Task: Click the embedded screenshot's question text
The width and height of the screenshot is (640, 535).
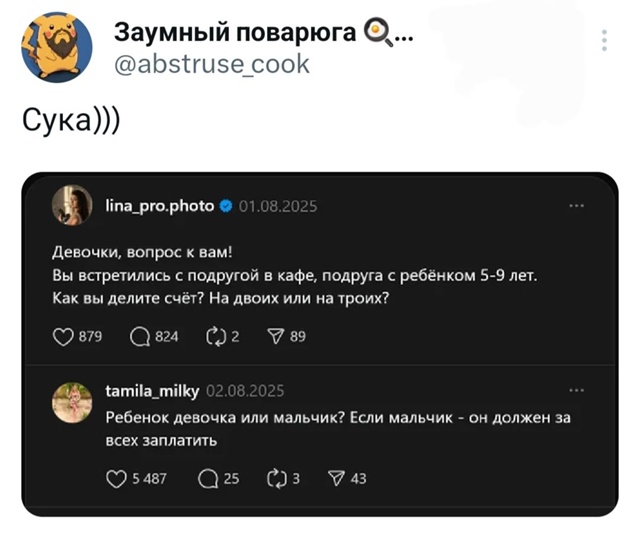Action: (x=296, y=275)
